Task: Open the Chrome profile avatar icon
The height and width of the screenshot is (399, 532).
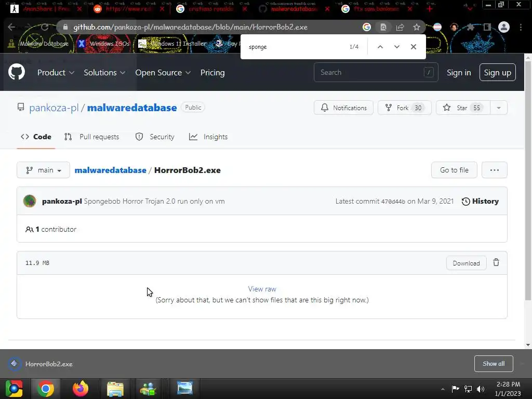Action: 504,27
